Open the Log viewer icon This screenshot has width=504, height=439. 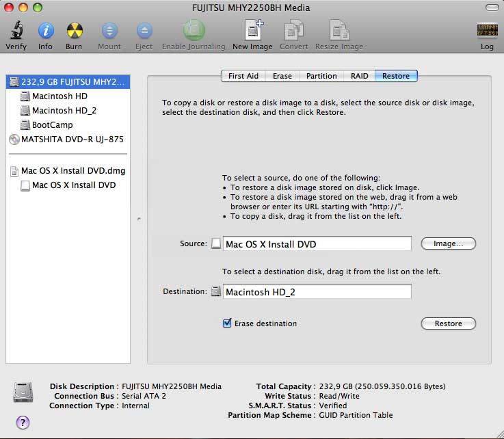487,31
